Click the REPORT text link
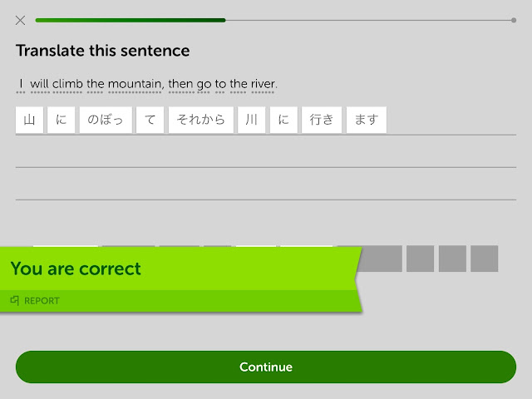The width and height of the screenshot is (532, 399). pos(42,301)
